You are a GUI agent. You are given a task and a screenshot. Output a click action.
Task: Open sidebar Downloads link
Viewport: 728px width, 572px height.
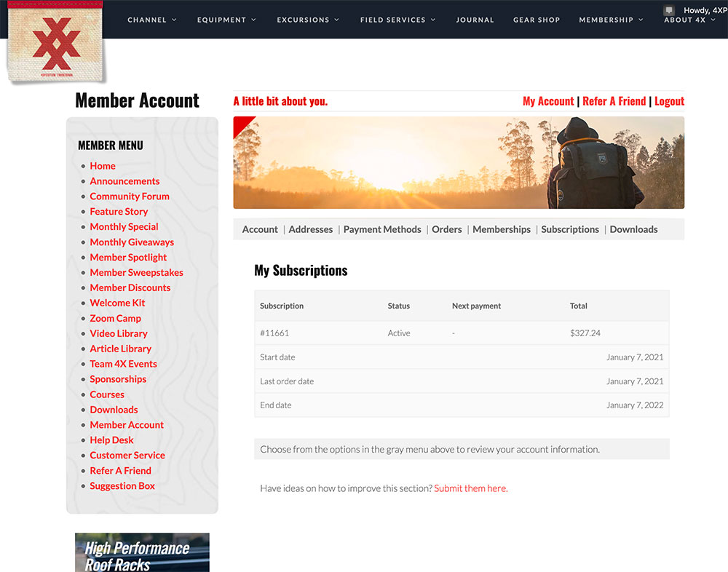(114, 410)
